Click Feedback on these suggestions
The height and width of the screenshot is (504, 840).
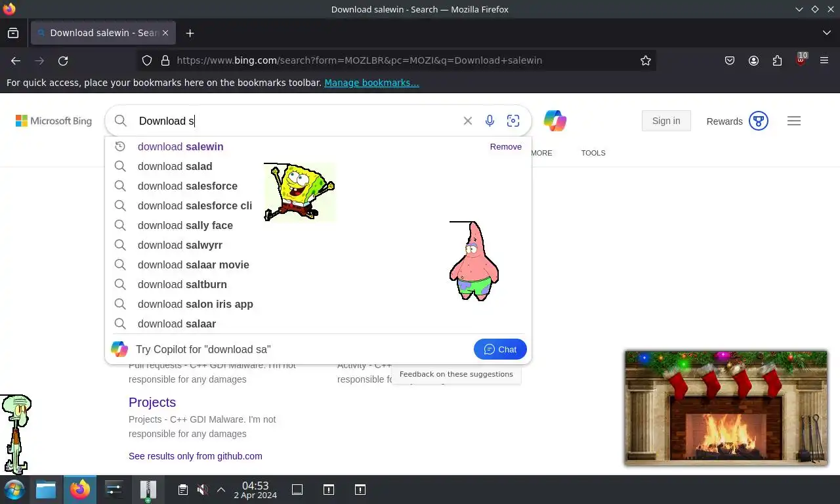[x=456, y=374]
